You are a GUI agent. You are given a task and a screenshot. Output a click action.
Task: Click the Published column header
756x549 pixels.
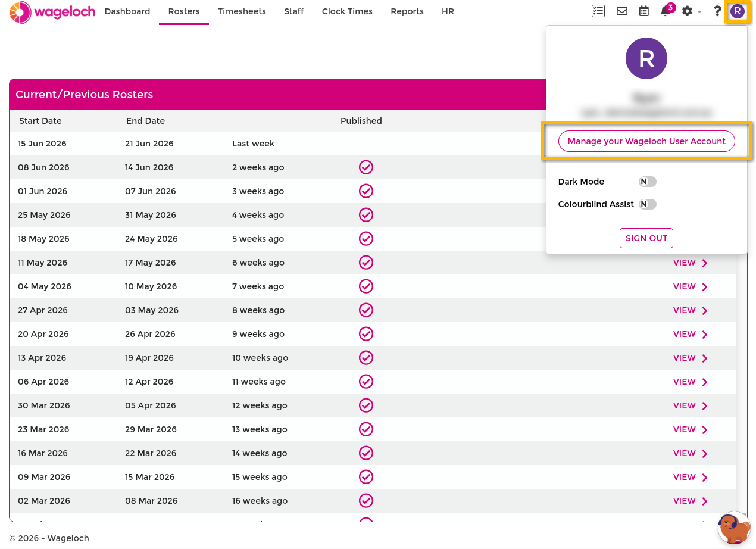click(361, 121)
